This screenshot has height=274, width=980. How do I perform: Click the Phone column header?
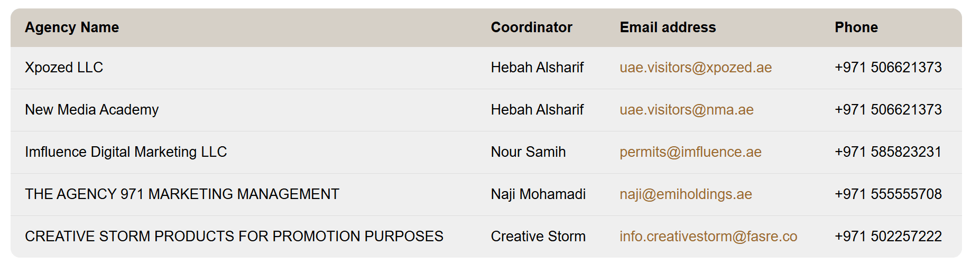point(856,27)
